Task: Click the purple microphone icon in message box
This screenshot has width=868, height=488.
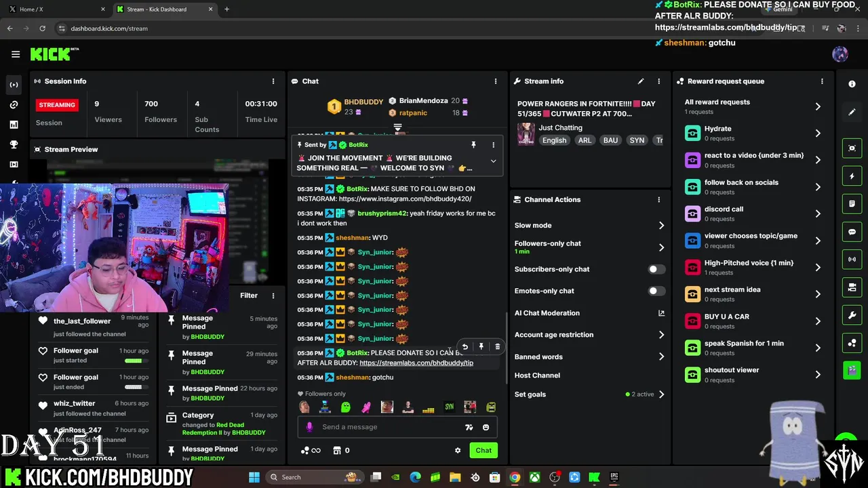Action: [x=309, y=427]
